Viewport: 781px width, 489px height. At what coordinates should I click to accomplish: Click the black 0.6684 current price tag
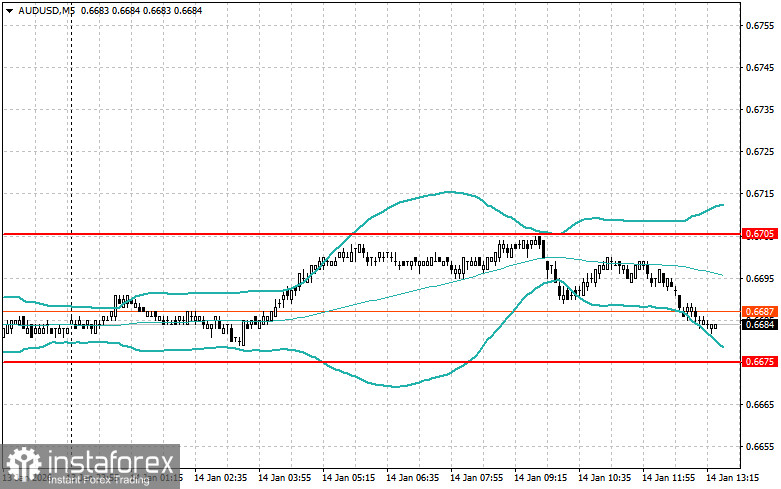click(759, 325)
